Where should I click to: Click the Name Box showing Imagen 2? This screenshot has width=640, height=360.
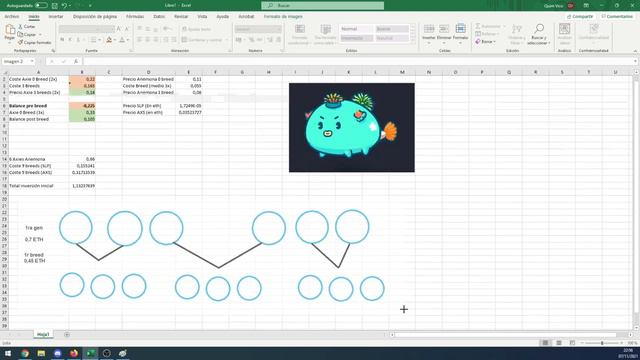tap(16, 61)
